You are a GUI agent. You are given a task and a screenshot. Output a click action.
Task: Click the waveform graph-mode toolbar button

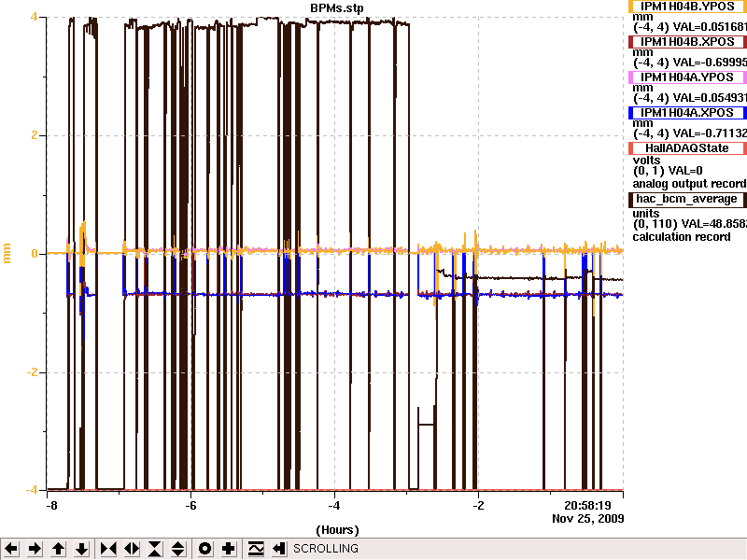256,549
